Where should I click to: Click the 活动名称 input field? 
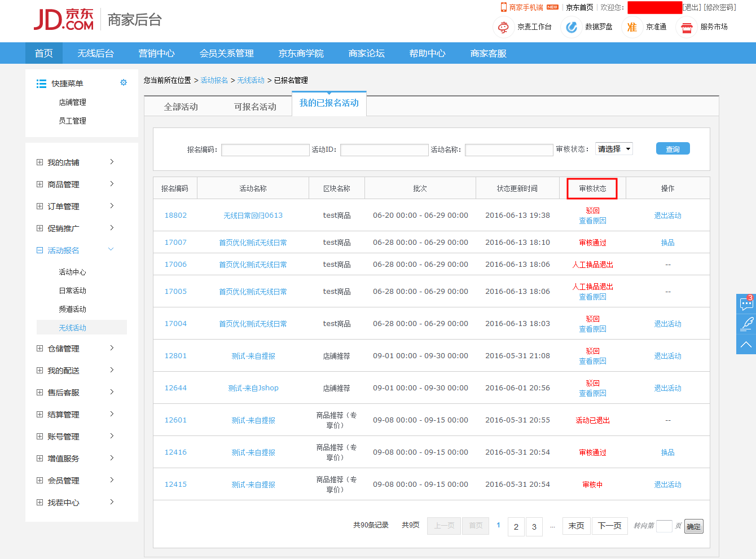click(508, 150)
